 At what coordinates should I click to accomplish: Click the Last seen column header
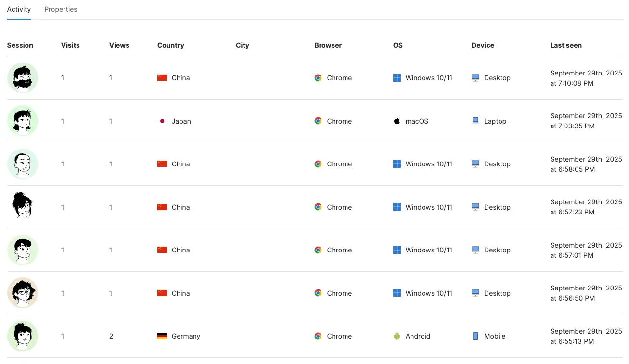point(566,45)
